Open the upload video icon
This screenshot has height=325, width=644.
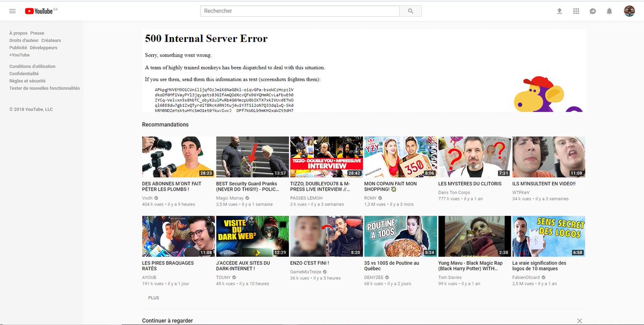pos(559,11)
